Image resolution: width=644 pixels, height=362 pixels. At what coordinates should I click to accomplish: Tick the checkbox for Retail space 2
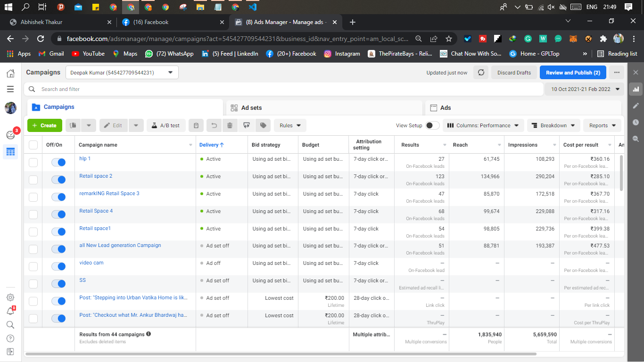pyautogui.click(x=33, y=180)
